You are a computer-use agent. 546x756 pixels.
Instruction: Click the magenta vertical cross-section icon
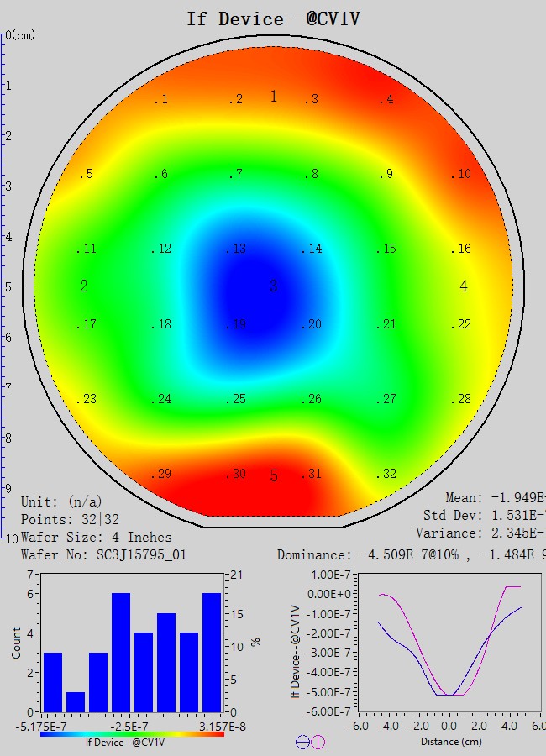(x=318, y=742)
